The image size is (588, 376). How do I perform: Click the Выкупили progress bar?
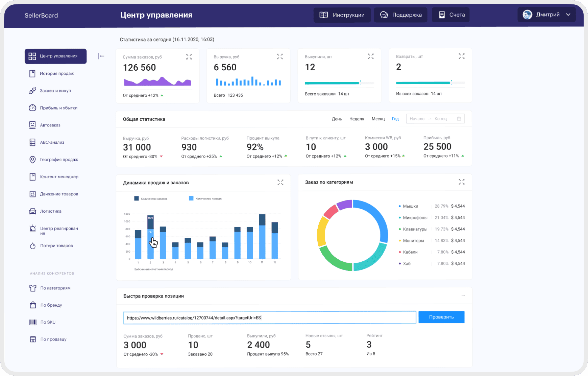(x=339, y=83)
